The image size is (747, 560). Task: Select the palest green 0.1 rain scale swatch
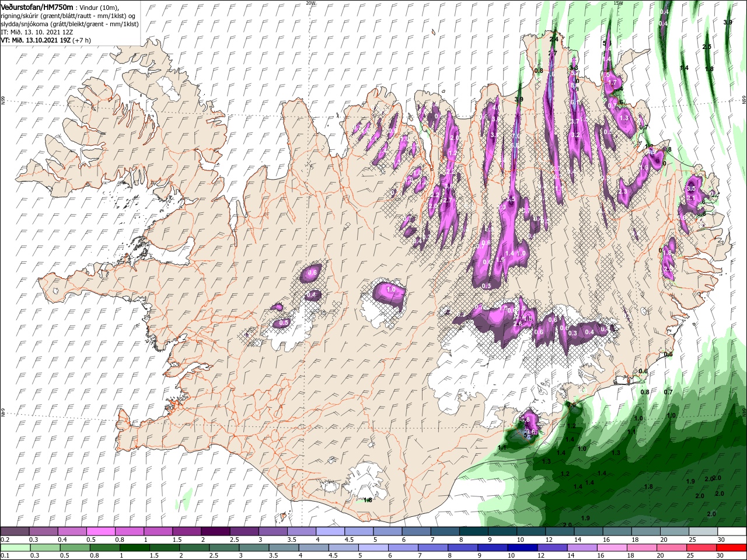click(x=15, y=548)
